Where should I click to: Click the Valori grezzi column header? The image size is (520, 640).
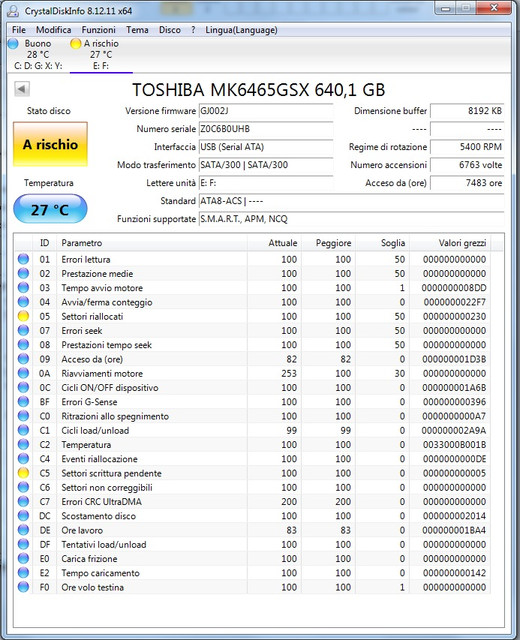(x=450, y=243)
